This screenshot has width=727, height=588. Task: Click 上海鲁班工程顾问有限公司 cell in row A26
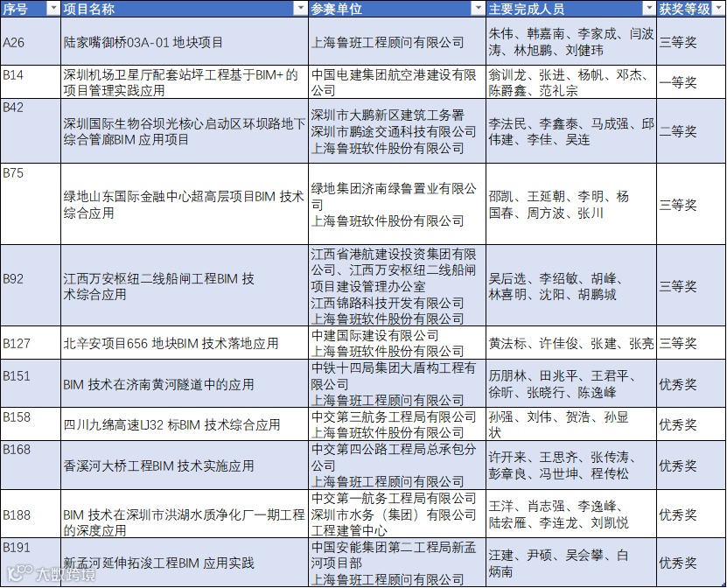click(397, 41)
